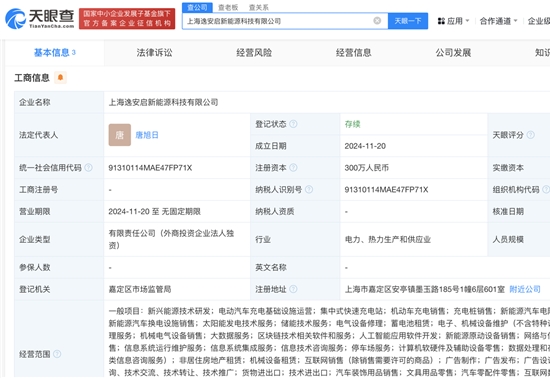Select the 电力、热力生产和供应业 industry value
Screen dimensions: 550x378
coord(388,239)
